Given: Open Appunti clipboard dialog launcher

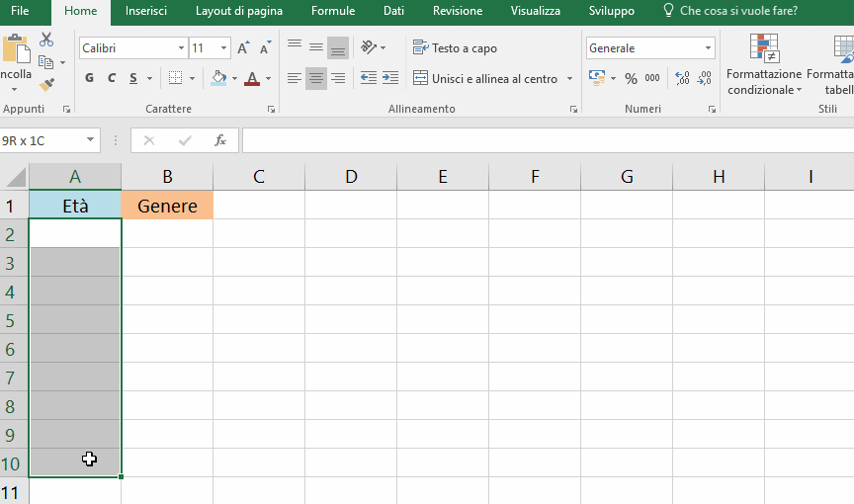Looking at the screenshot, I should (x=66, y=110).
